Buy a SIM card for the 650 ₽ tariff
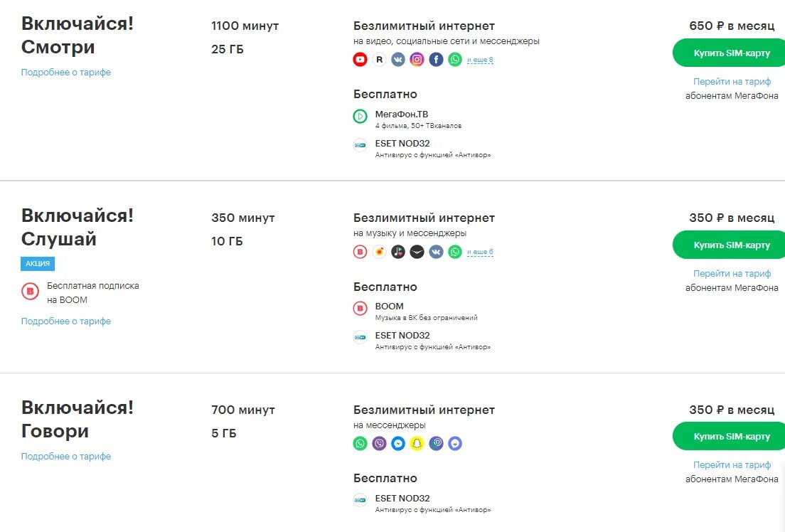 [x=730, y=53]
